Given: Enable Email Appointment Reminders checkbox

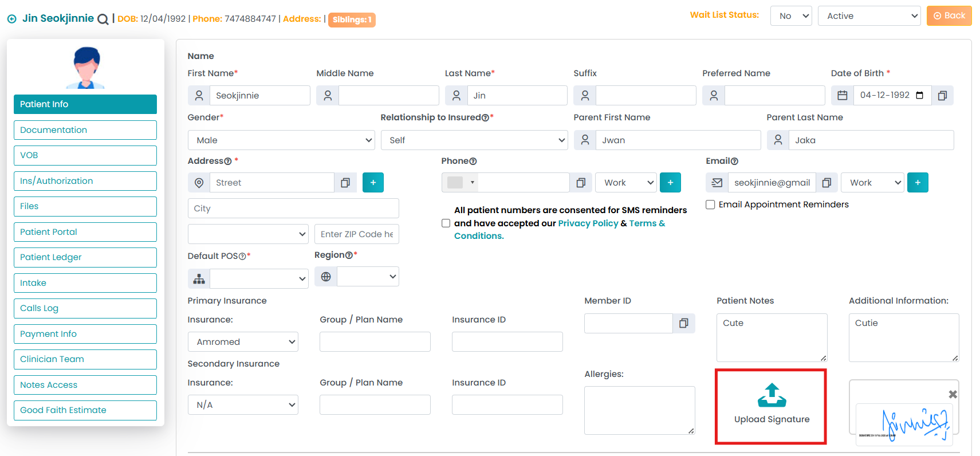Looking at the screenshot, I should (710, 205).
